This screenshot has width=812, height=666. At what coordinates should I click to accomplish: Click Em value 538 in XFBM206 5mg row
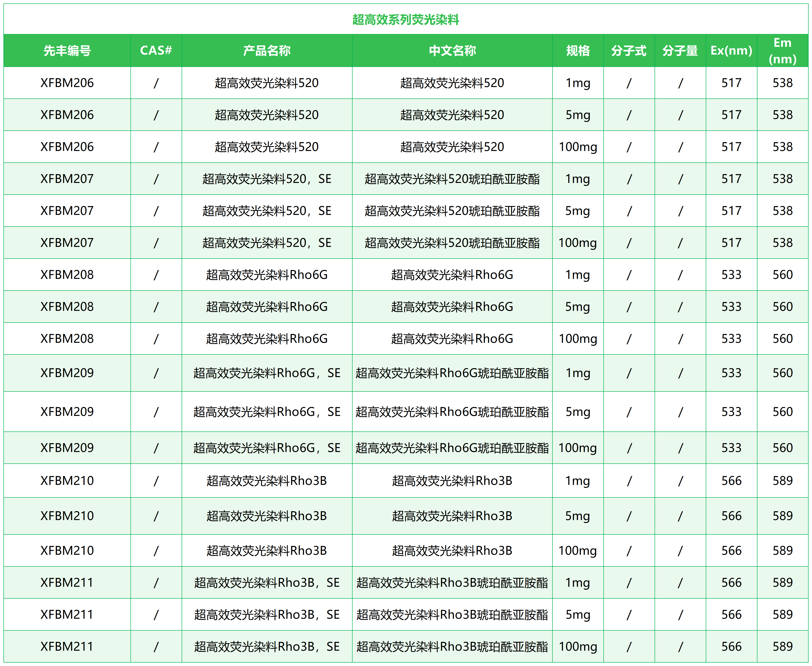pyautogui.click(x=783, y=115)
